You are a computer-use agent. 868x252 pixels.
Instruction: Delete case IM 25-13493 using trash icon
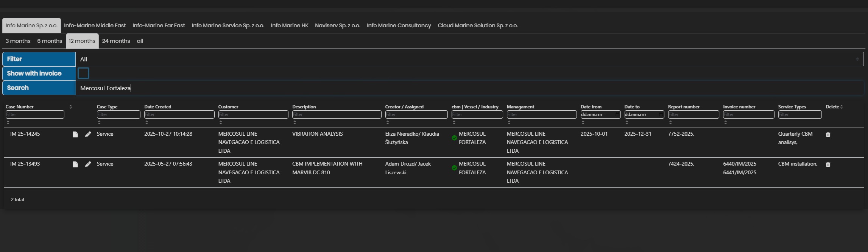point(828,164)
